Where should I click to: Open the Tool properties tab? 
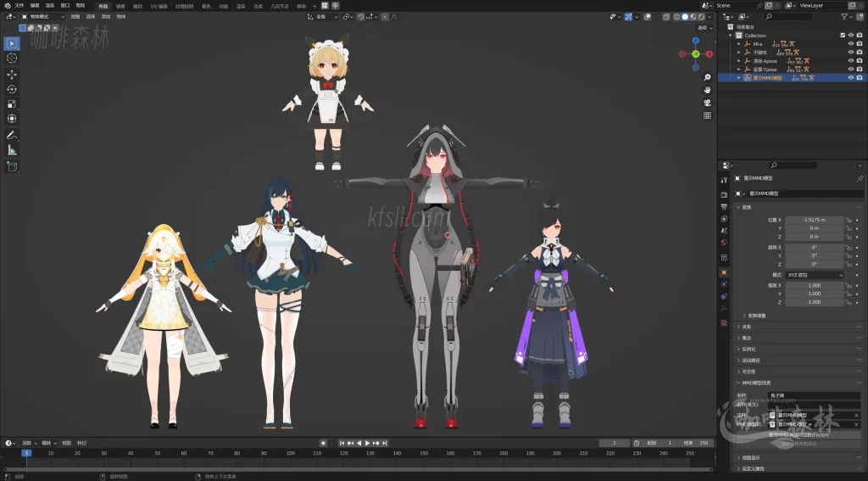[x=724, y=180]
